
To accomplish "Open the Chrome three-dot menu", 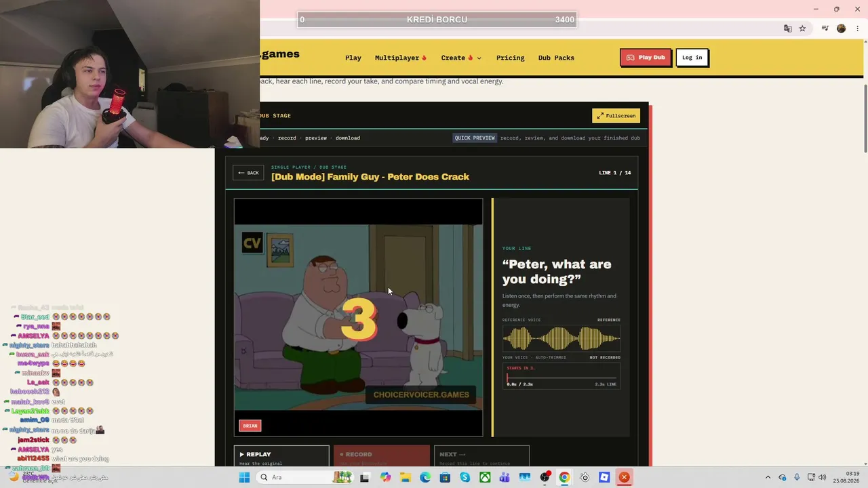I will [x=858, y=28].
